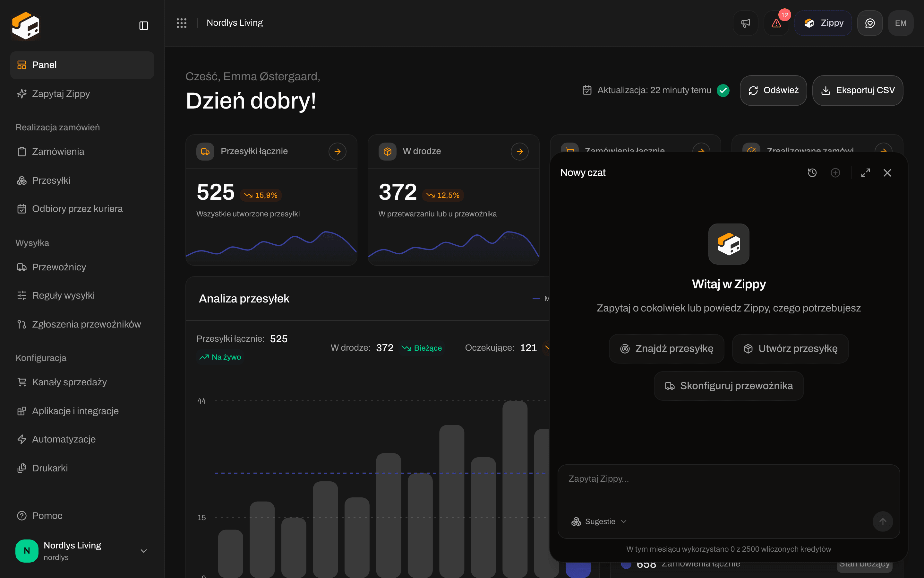924x578 pixels.
Task: Open Kanały sprzedaży in sidebar
Action: 82,382
